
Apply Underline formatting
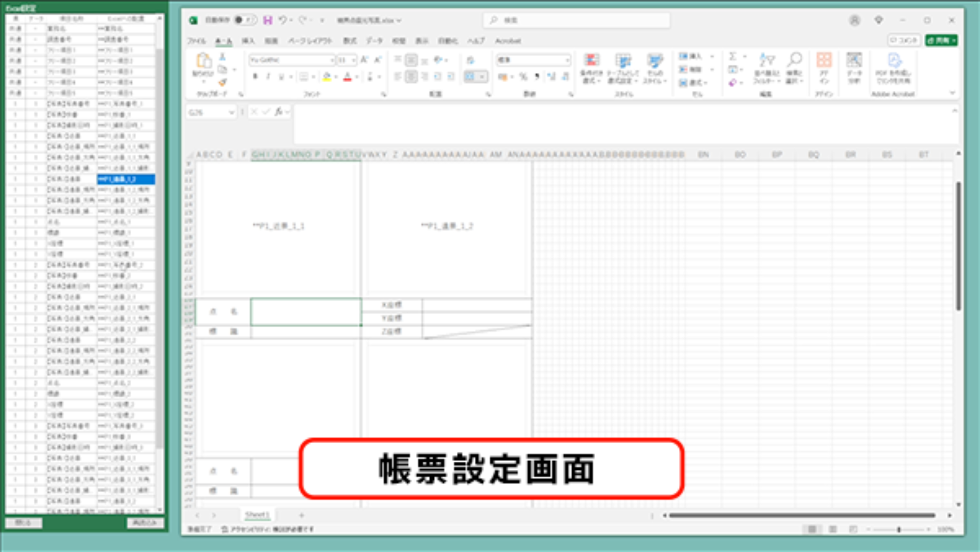click(x=281, y=77)
